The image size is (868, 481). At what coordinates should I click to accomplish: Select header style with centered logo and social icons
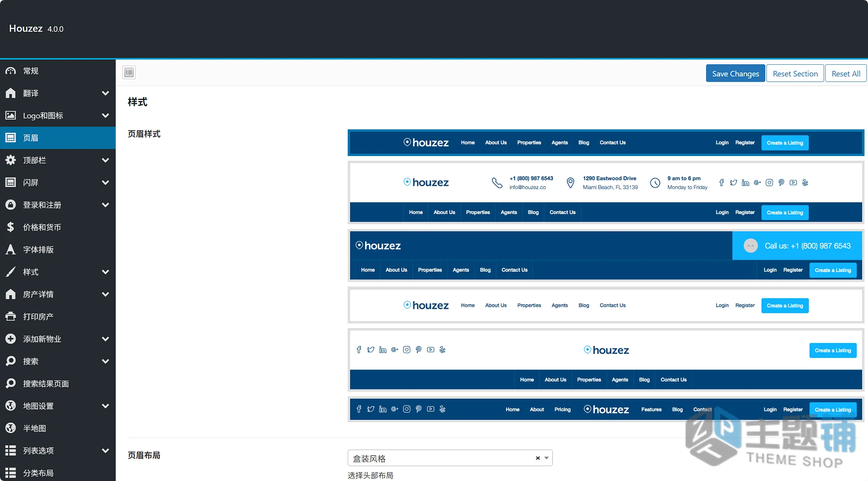(x=606, y=360)
